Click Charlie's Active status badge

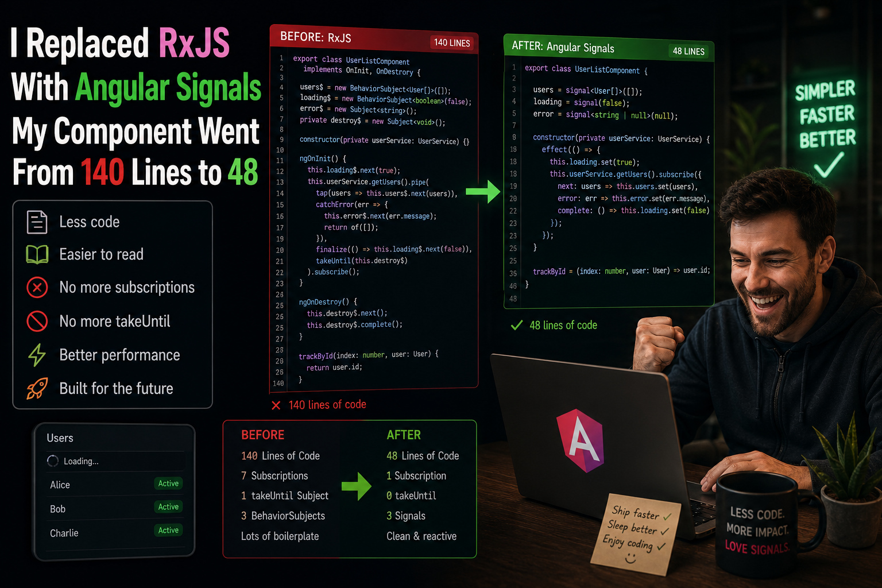168,530
